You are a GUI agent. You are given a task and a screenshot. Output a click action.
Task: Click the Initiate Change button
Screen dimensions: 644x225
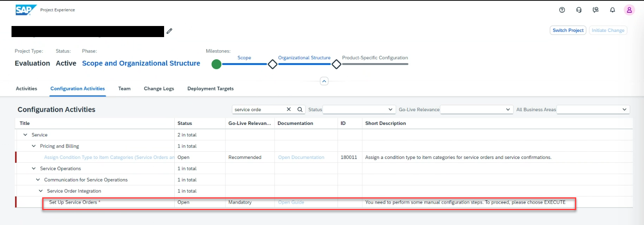[x=608, y=30]
